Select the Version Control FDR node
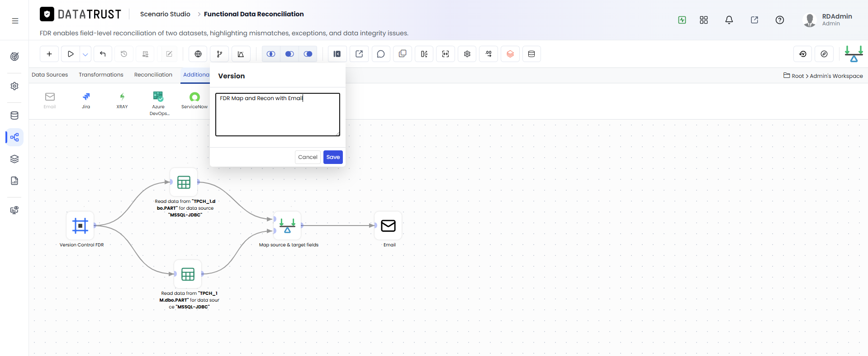The image size is (868, 356). click(80, 226)
